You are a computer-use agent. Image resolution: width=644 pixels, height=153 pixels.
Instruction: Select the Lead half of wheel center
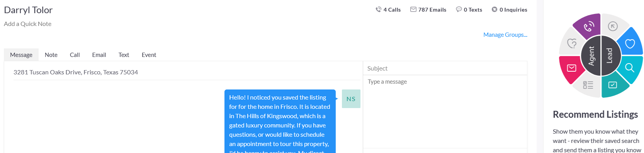(610, 56)
